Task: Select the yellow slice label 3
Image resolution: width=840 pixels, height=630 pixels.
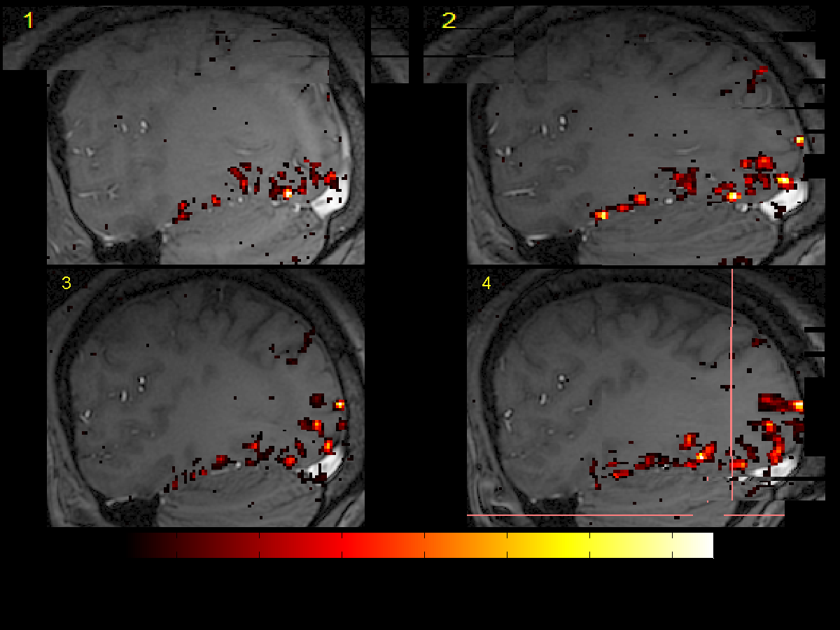Action: (66, 283)
